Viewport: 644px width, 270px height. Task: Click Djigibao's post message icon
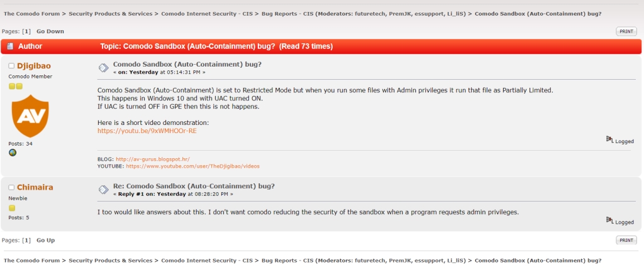pyautogui.click(x=103, y=67)
